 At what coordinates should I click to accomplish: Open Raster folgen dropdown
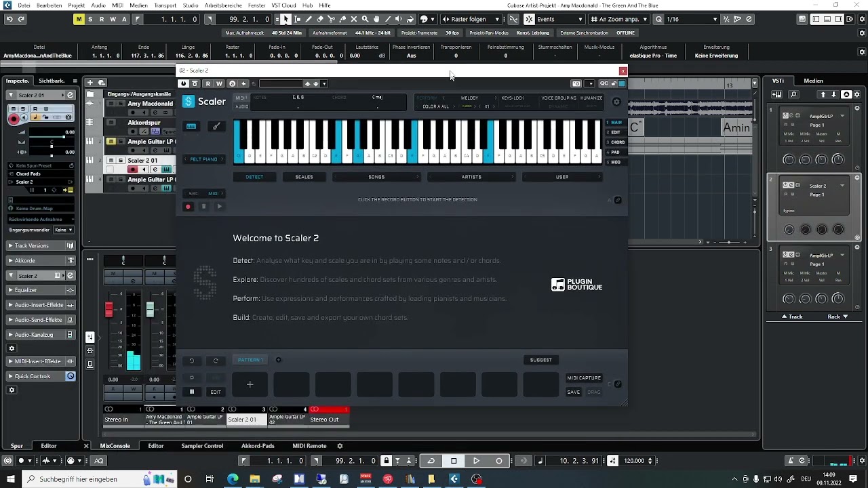click(x=470, y=19)
